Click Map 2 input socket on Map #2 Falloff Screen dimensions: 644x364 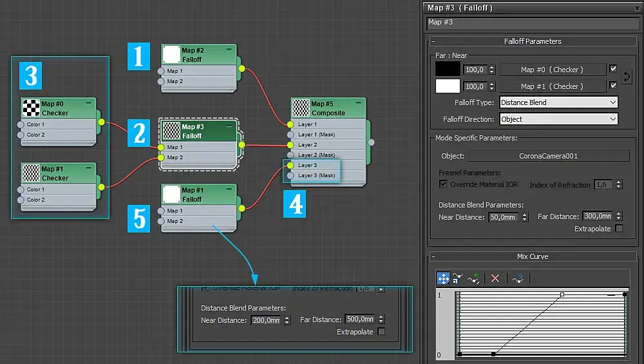pos(161,81)
